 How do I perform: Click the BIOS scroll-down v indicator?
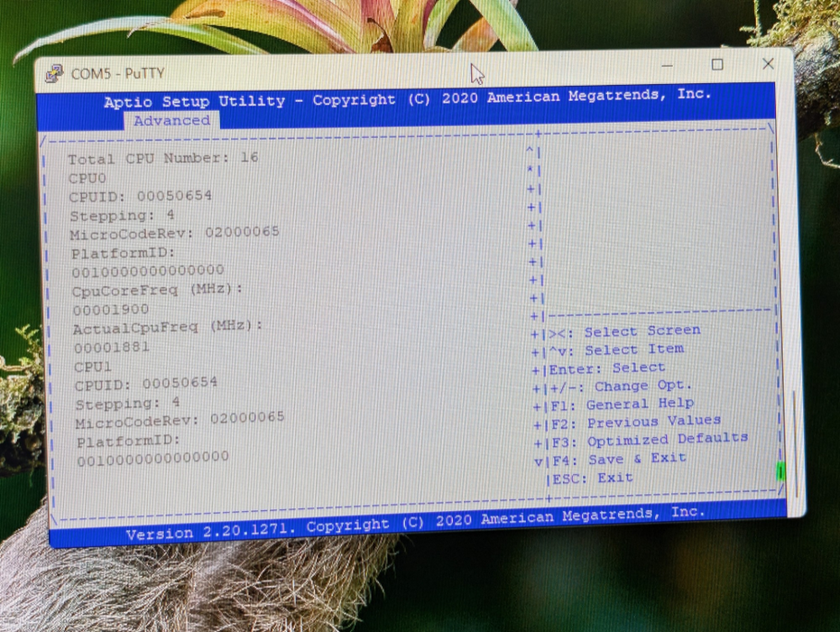(x=539, y=460)
